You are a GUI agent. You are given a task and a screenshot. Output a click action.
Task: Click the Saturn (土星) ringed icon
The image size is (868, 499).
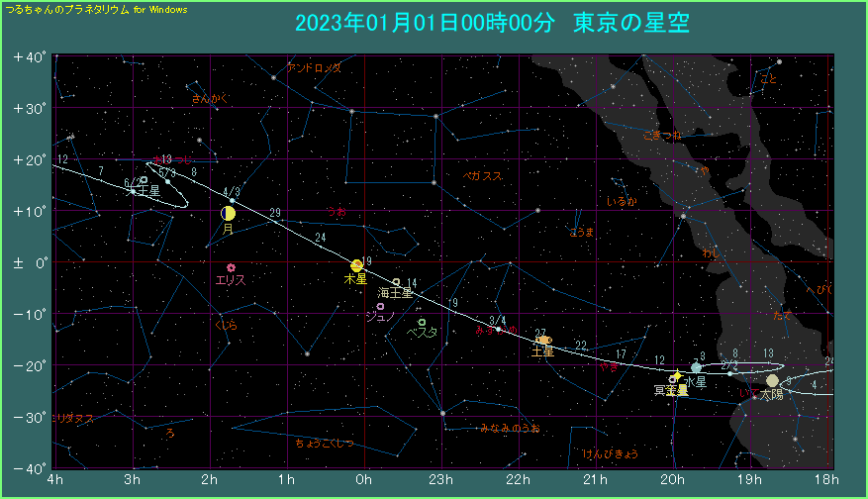click(543, 340)
